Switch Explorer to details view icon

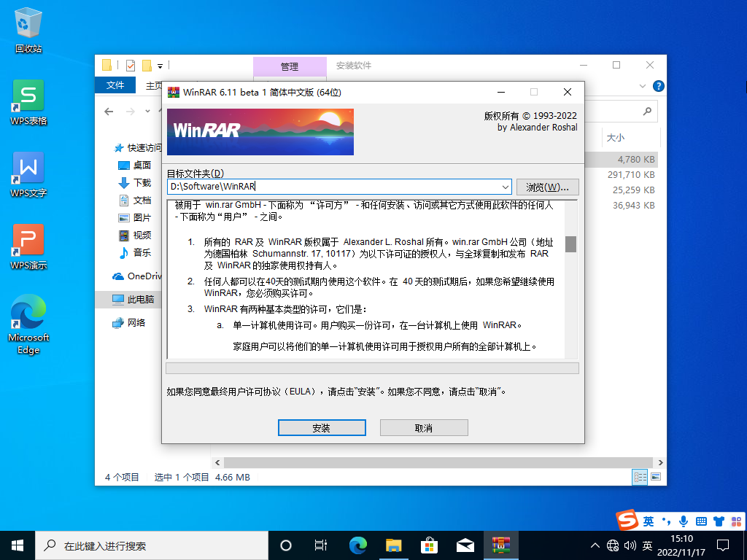[x=640, y=477]
